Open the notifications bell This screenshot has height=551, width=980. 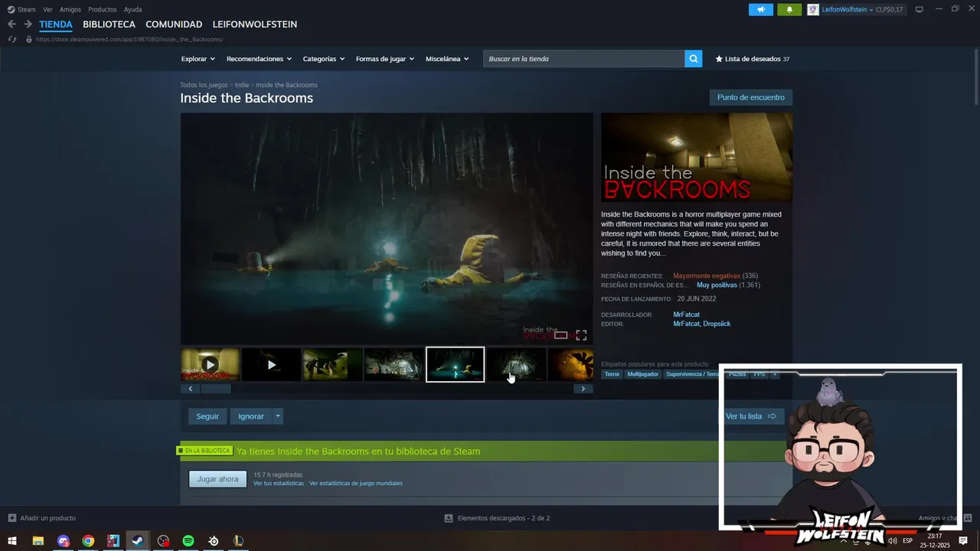click(x=789, y=9)
